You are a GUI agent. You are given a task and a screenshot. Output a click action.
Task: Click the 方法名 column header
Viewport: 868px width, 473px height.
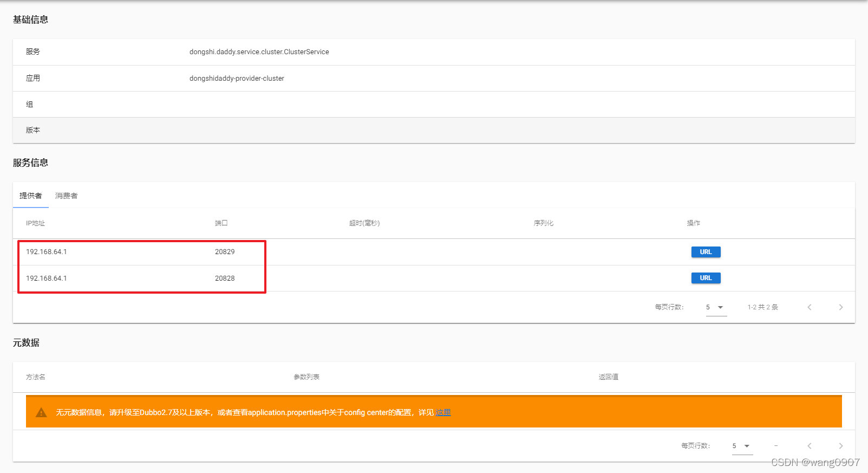(x=36, y=377)
